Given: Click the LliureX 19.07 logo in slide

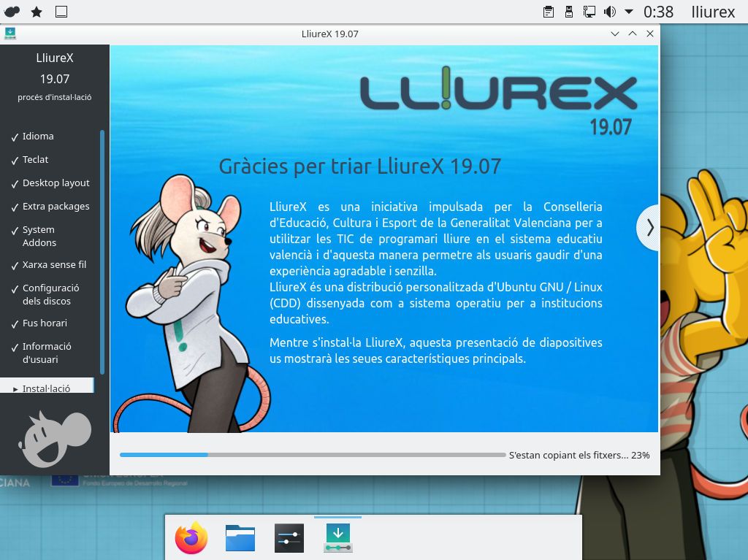Looking at the screenshot, I should click(x=498, y=101).
